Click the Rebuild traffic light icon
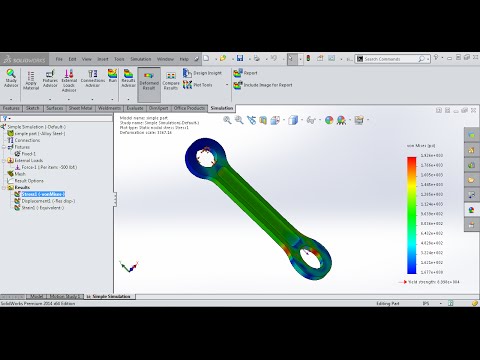480x360 pixels. click(x=308, y=59)
